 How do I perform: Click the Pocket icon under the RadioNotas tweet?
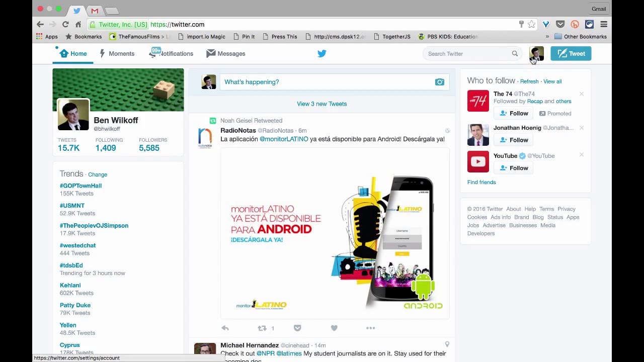click(x=297, y=328)
